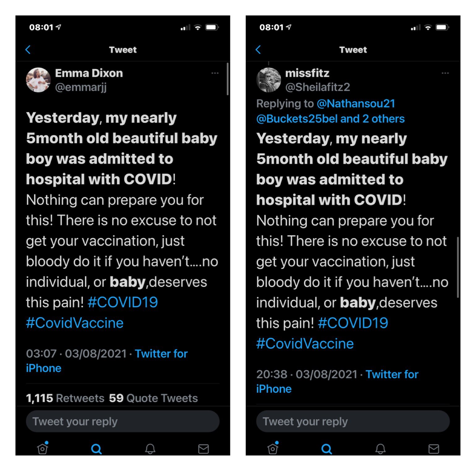Open Emma Dixon's profile picture

pos(38,80)
